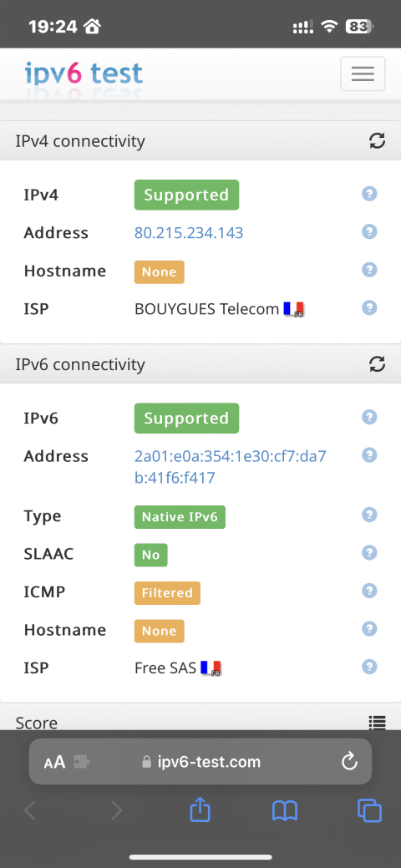Open help for the IPv4 Supported row
The height and width of the screenshot is (868, 401).
[369, 194]
